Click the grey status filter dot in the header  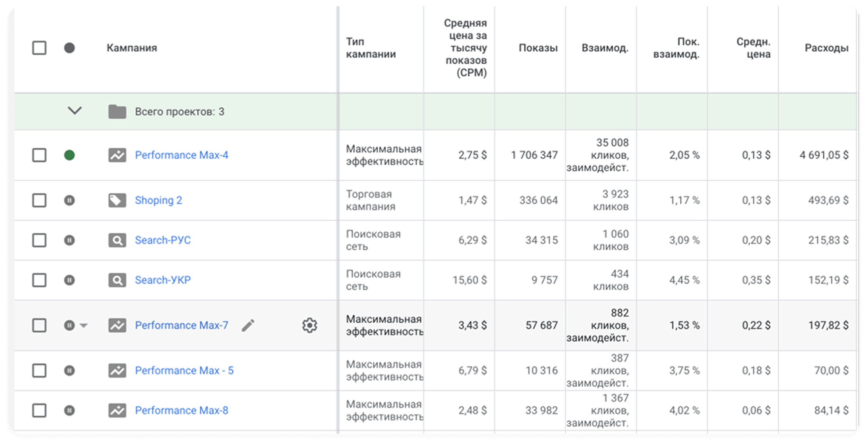click(x=69, y=48)
